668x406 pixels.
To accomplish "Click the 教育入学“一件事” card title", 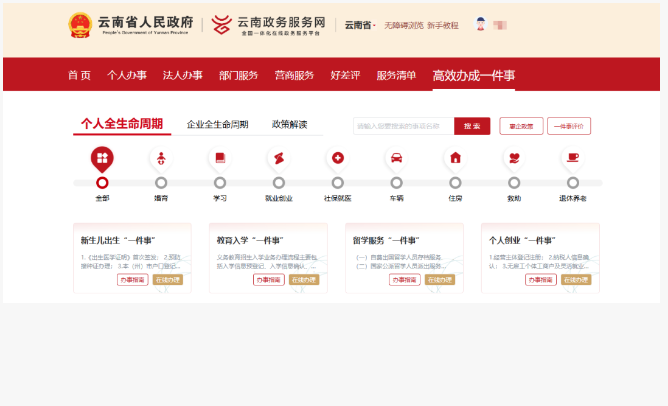I will click(x=250, y=241).
